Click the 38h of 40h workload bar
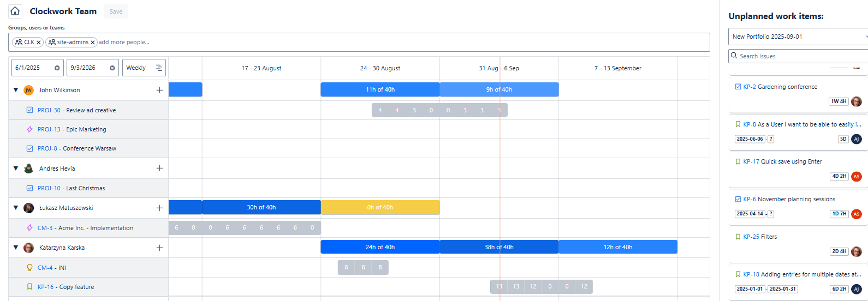Screen dimensions: 868x301 (x=498, y=247)
